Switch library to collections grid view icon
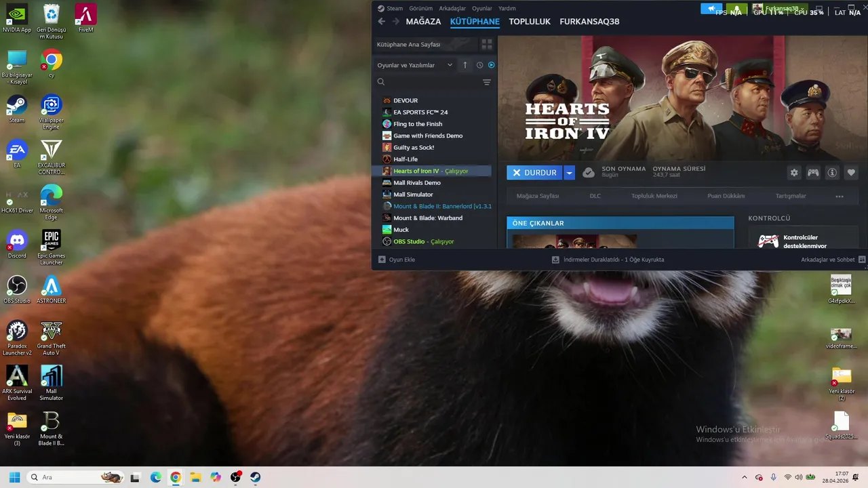Image resolution: width=868 pixels, height=488 pixels. click(487, 44)
